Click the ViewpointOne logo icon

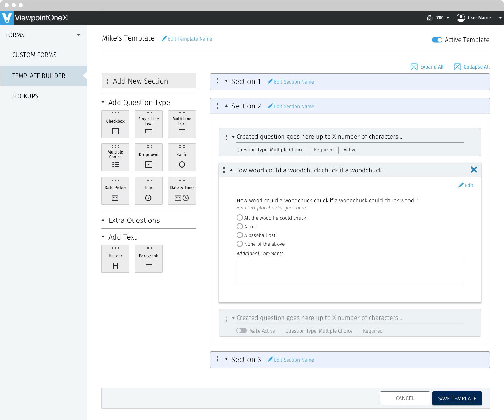[7, 18]
